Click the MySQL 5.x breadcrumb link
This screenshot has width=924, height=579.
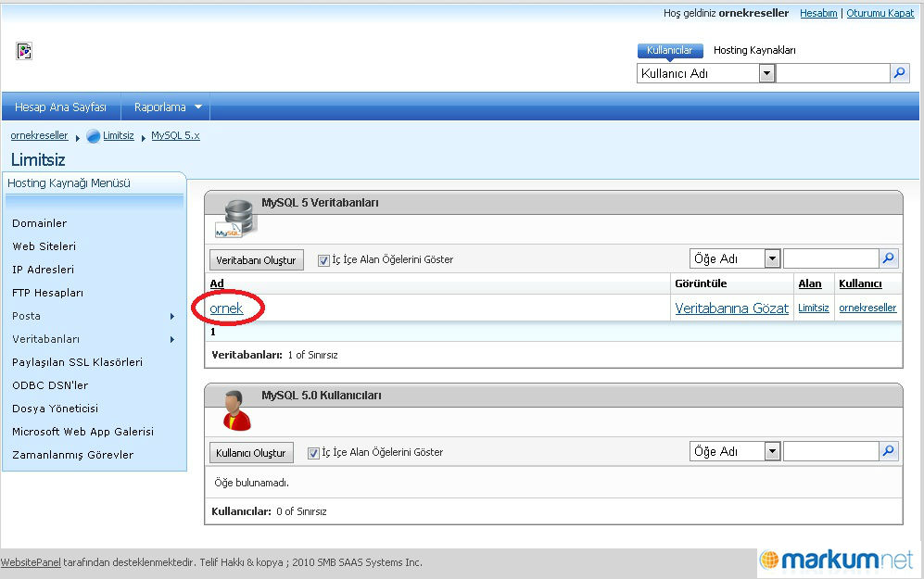point(175,135)
